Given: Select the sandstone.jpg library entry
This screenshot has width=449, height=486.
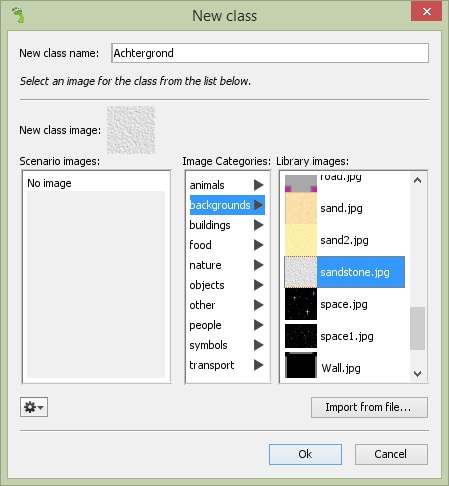Looking at the screenshot, I should (x=345, y=272).
